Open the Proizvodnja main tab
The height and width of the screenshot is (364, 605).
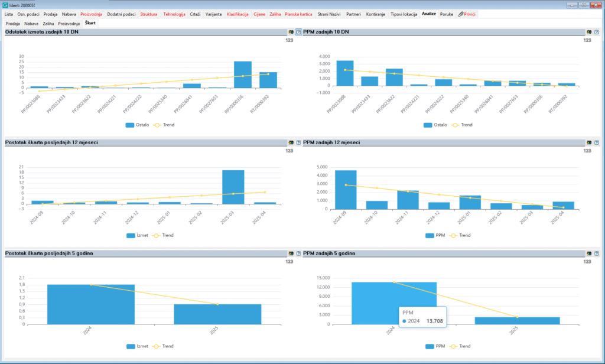(91, 14)
